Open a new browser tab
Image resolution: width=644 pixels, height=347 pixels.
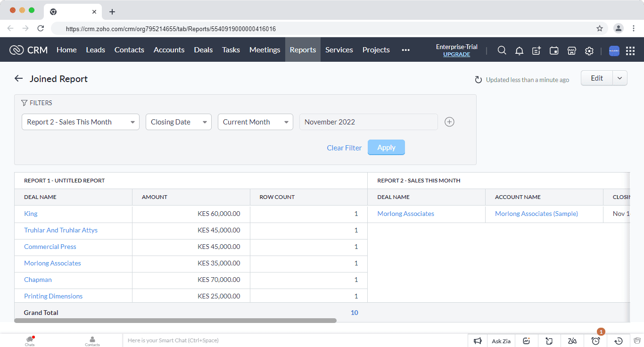112,12
